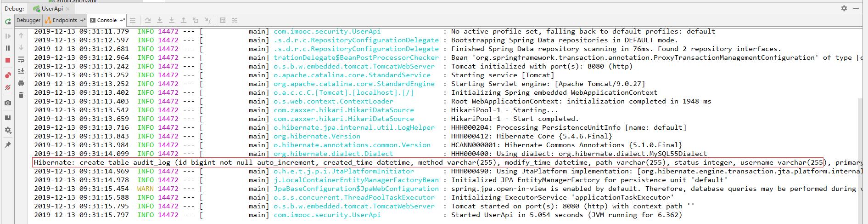Open Debug tool window options gear
The height and width of the screenshot is (224, 868).
point(844,8)
